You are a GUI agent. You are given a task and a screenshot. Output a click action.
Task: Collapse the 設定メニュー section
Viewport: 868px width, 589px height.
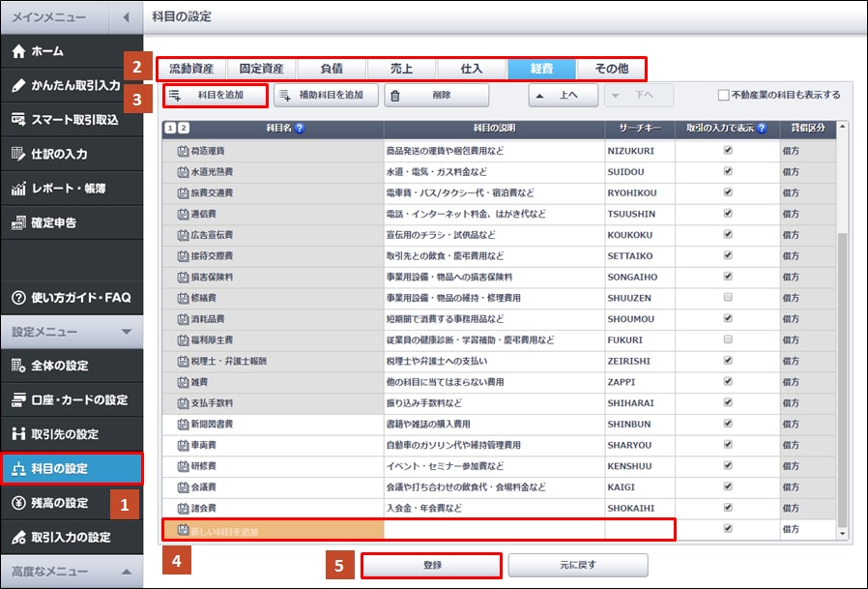click(x=127, y=332)
